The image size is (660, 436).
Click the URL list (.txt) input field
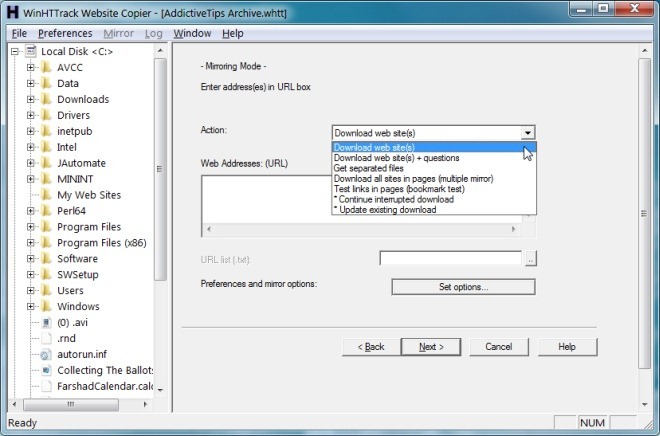tap(450, 258)
